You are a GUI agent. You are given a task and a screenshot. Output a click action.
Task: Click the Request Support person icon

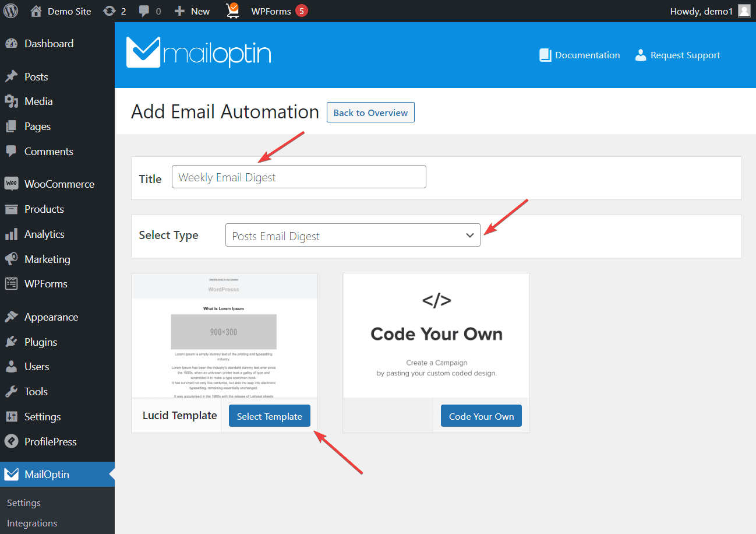click(641, 55)
